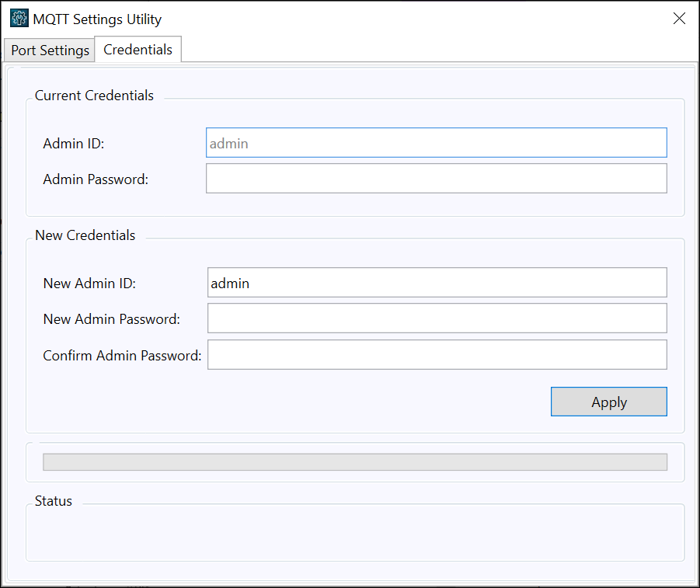
Task: Click the window title text in the title bar
Action: click(97, 19)
